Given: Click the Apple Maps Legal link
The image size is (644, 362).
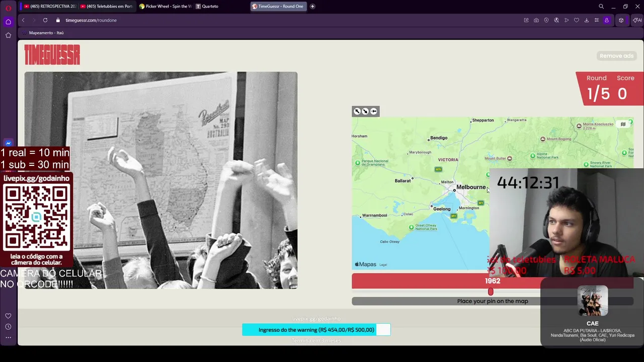Looking at the screenshot, I should [x=383, y=264].
